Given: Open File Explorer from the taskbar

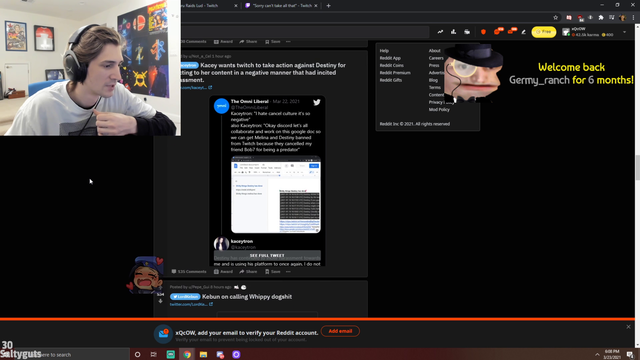Looking at the screenshot, I should click(203, 354).
